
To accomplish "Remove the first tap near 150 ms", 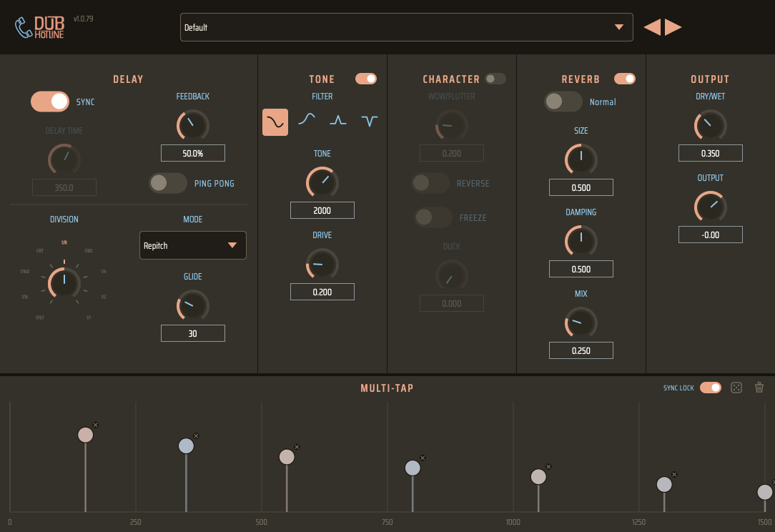I will pos(96,425).
